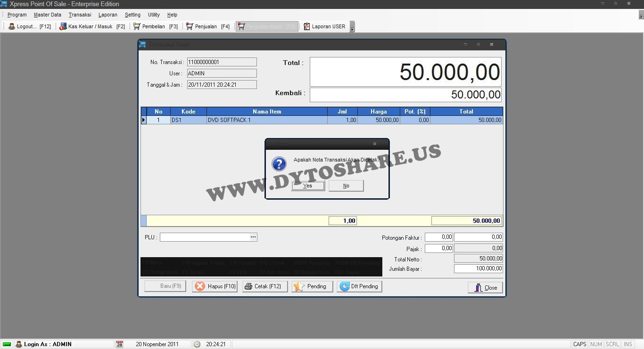Focus the PLU input field

[205, 237]
